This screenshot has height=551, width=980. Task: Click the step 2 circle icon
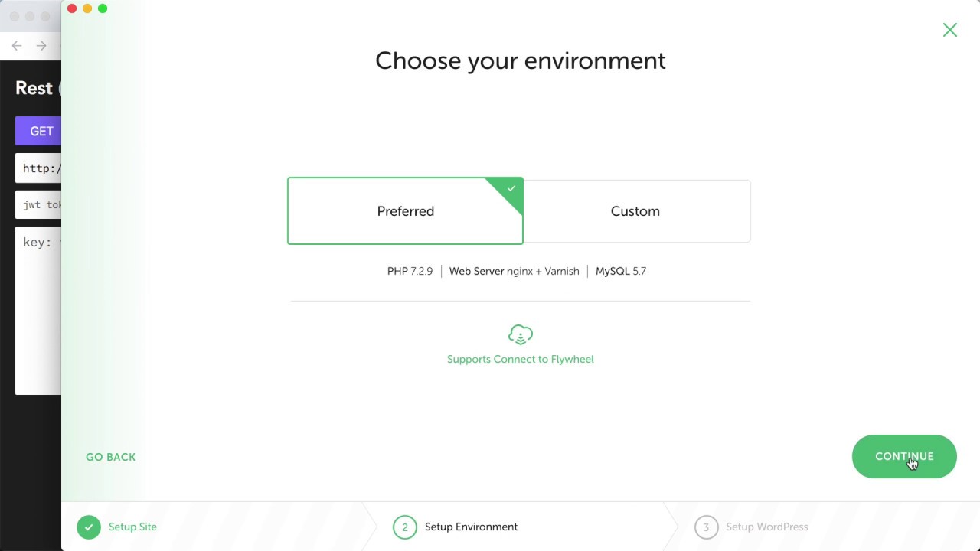click(x=405, y=527)
